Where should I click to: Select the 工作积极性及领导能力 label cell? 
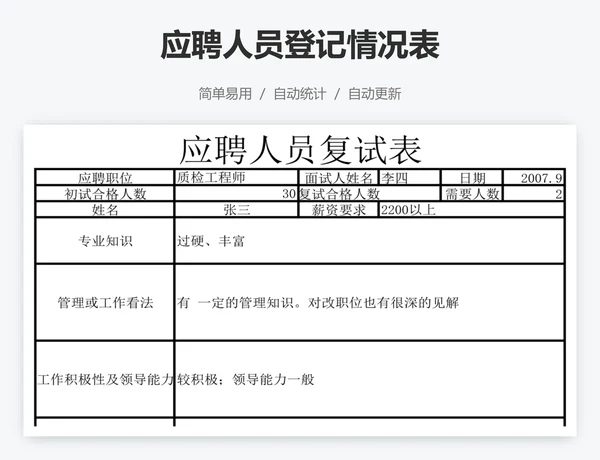(105, 379)
